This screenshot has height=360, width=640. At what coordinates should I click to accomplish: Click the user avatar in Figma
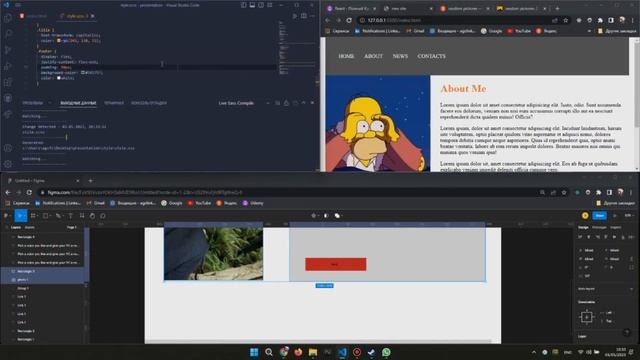[585, 216]
